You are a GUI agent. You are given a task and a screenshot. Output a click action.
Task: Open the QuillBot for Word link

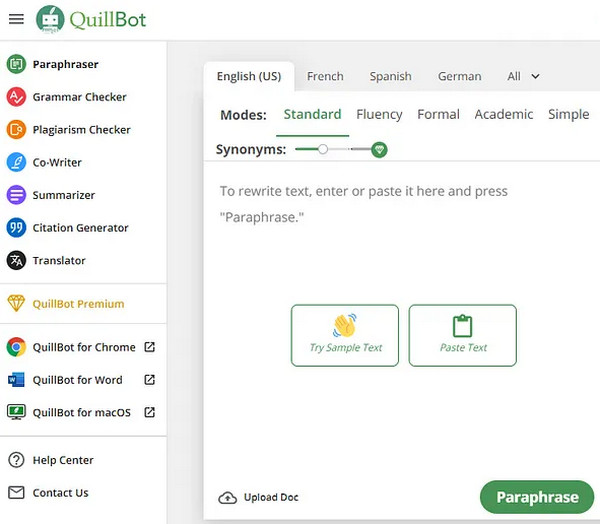tap(78, 380)
